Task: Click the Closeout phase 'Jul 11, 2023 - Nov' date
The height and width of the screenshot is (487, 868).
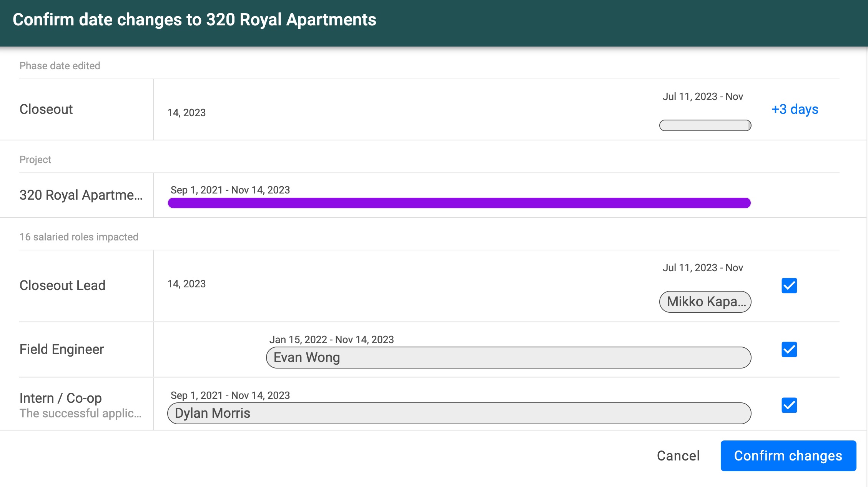Action: click(703, 97)
